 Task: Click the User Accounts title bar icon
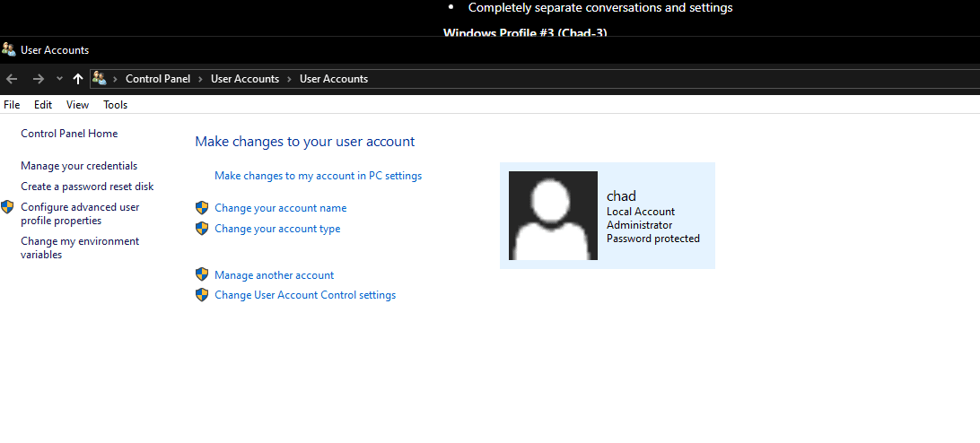pos(9,50)
